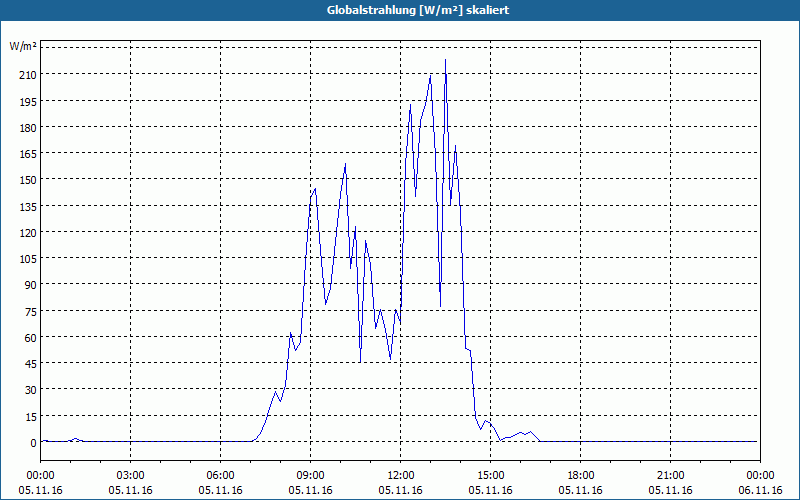The height and width of the screenshot is (500, 800).
Task: Click the 21:00 time axis label
Action: [x=670, y=476]
